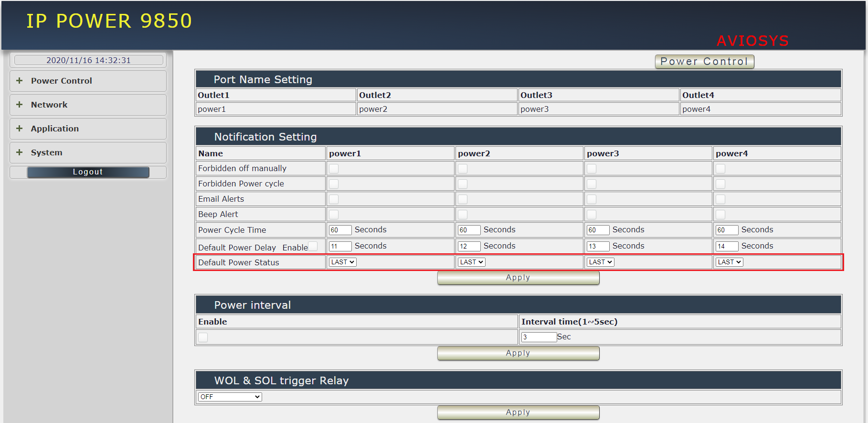
Task: Open power3 Default Power Status dropdown
Action: (x=601, y=262)
